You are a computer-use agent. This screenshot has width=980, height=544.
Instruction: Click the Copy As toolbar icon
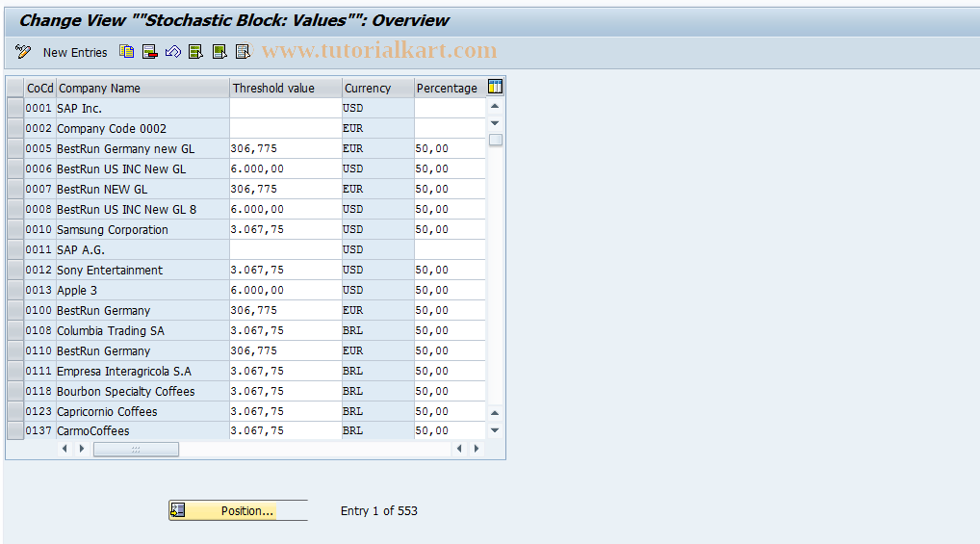[126, 52]
